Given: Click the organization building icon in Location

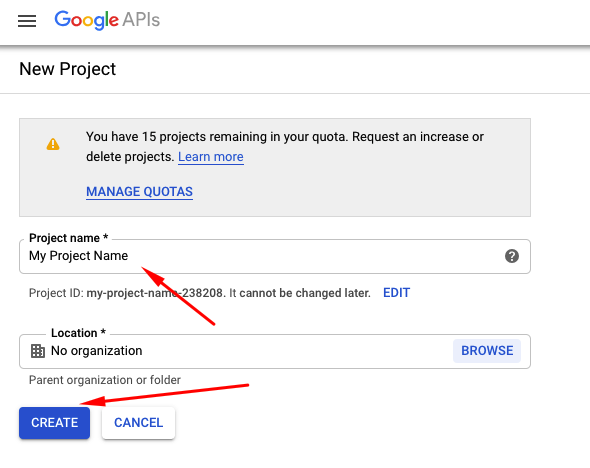Looking at the screenshot, I should click(38, 351).
